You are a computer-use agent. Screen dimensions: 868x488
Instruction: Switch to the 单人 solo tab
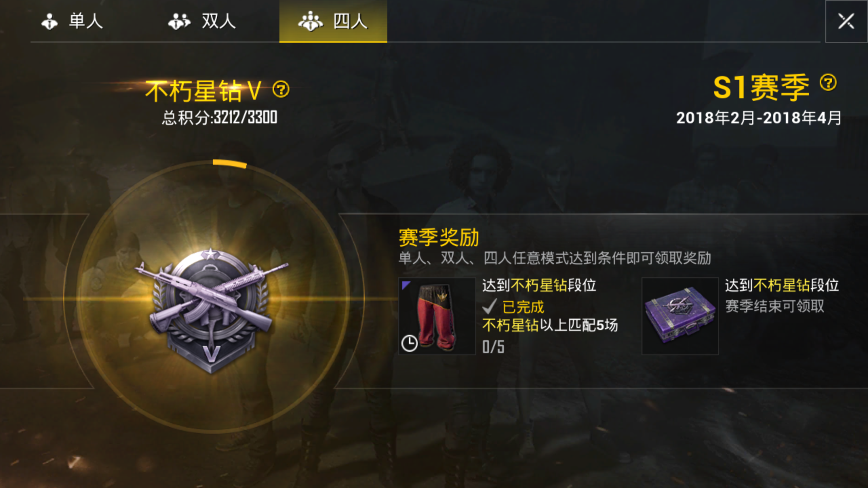72,21
